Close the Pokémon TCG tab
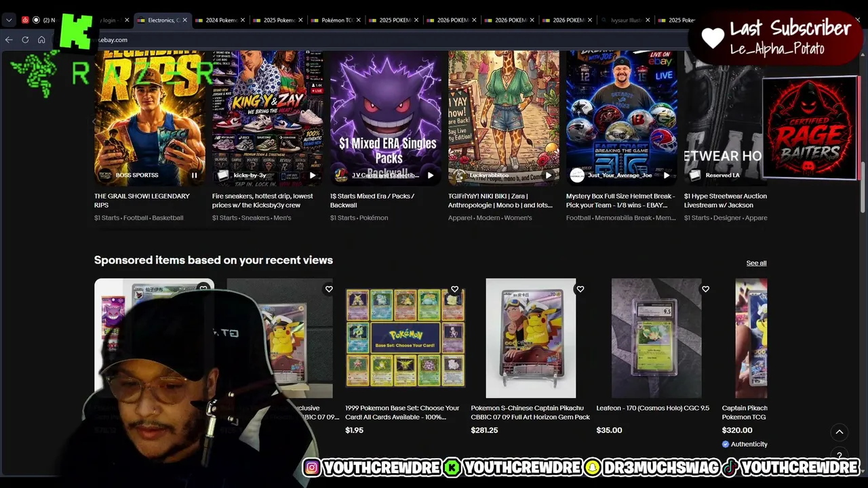Image resolution: width=868 pixels, height=488 pixels. (359, 20)
